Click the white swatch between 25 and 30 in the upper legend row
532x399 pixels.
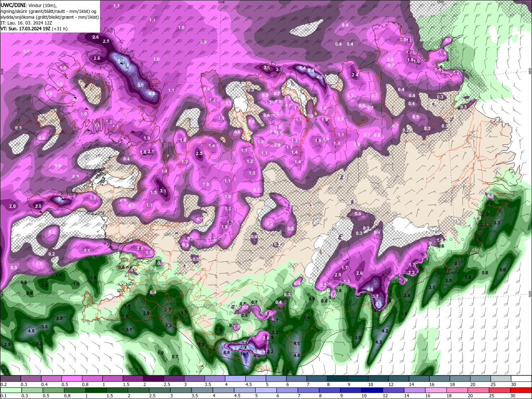(501, 379)
